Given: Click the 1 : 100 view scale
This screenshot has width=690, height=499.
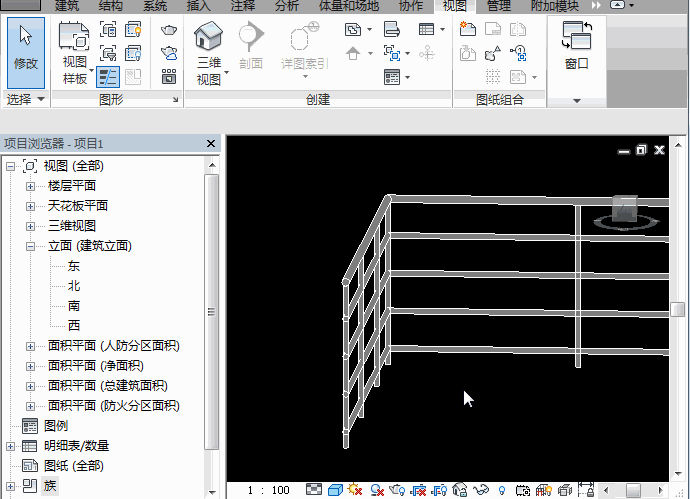Looking at the screenshot, I should [268, 490].
